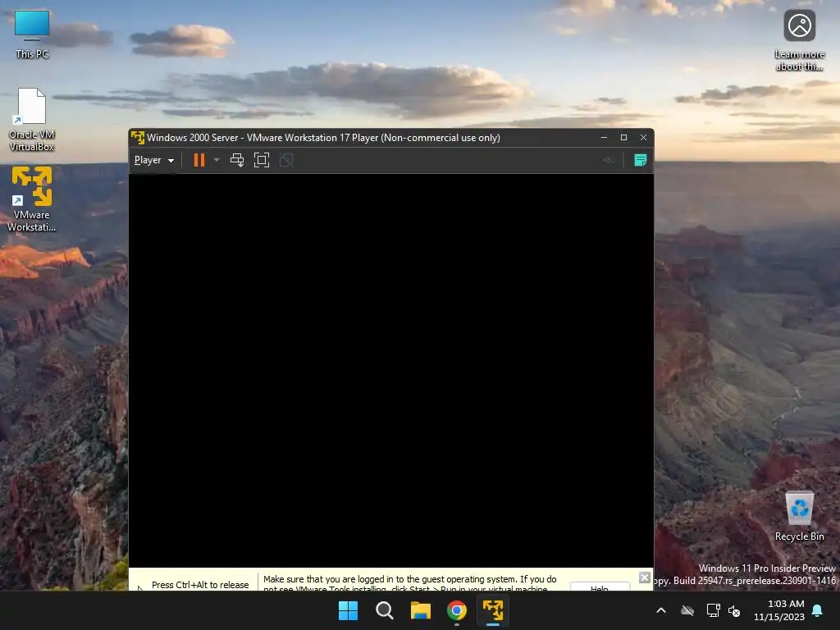Maximize the VMware Player window
This screenshot has width=840, height=630.
click(623, 138)
